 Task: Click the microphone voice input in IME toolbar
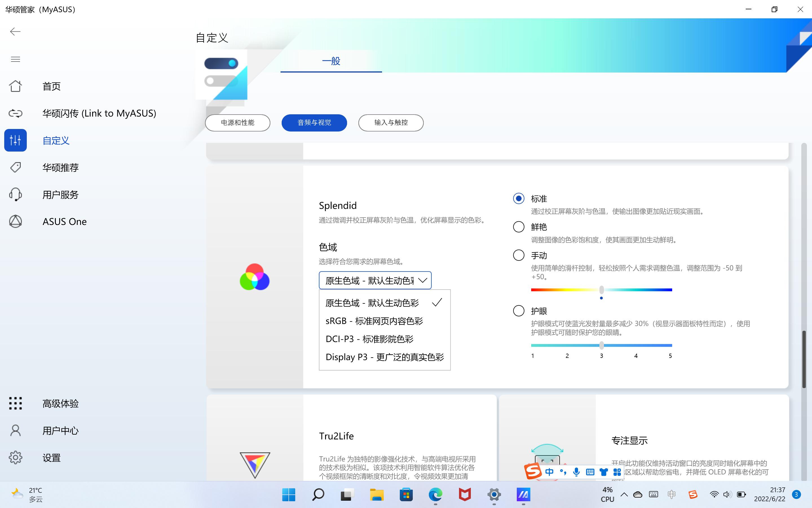(x=576, y=472)
